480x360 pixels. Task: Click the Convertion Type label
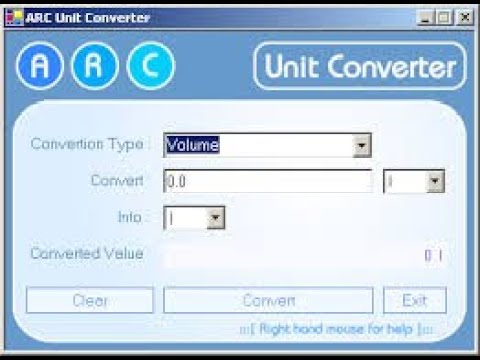point(87,144)
